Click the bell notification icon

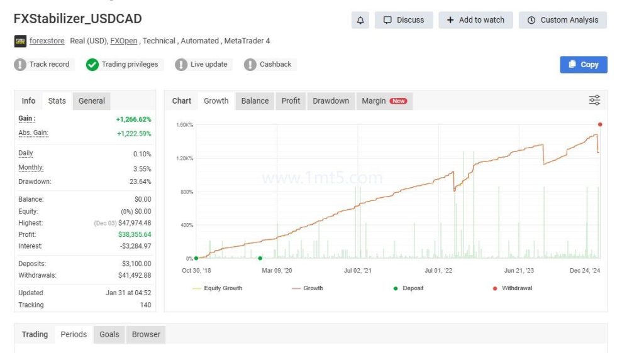pyautogui.click(x=360, y=20)
